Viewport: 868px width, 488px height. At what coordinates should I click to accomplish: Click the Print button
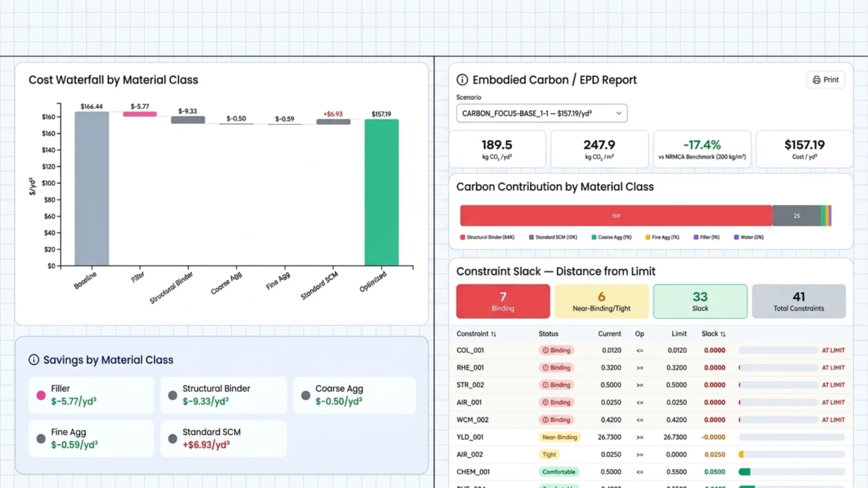[825, 79]
